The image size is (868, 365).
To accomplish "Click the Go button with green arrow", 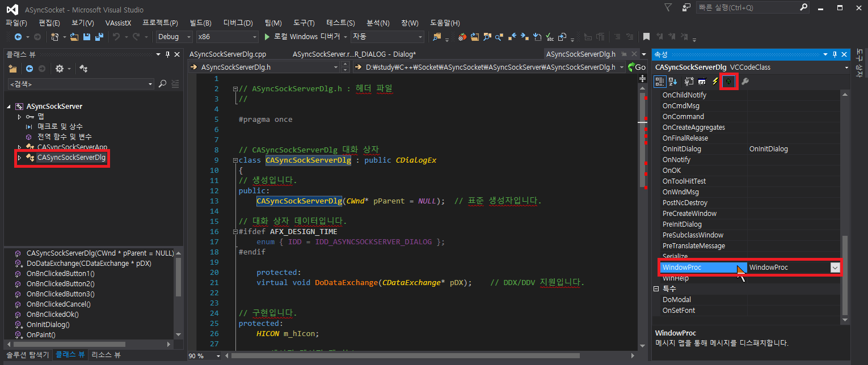I will click(x=637, y=67).
